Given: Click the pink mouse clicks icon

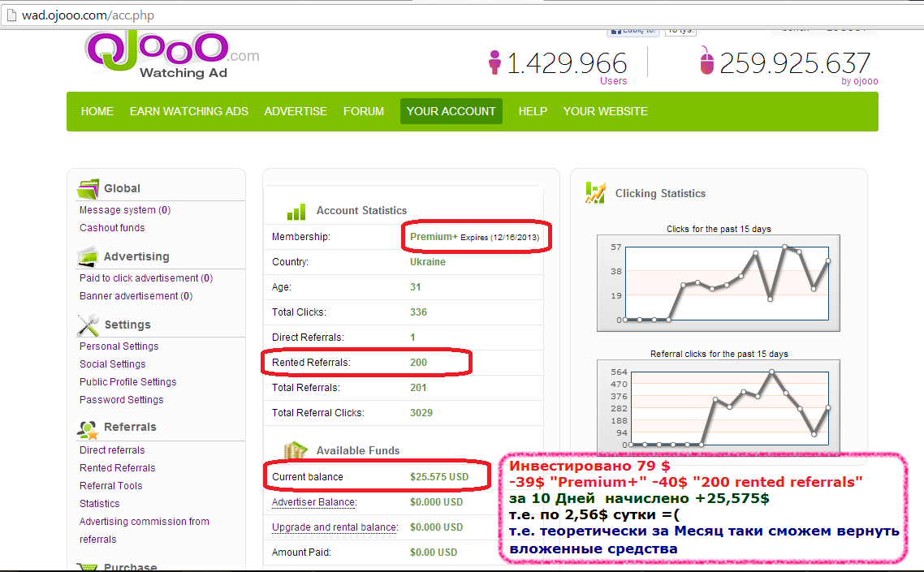Looking at the screenshot, I should (706, 61).
